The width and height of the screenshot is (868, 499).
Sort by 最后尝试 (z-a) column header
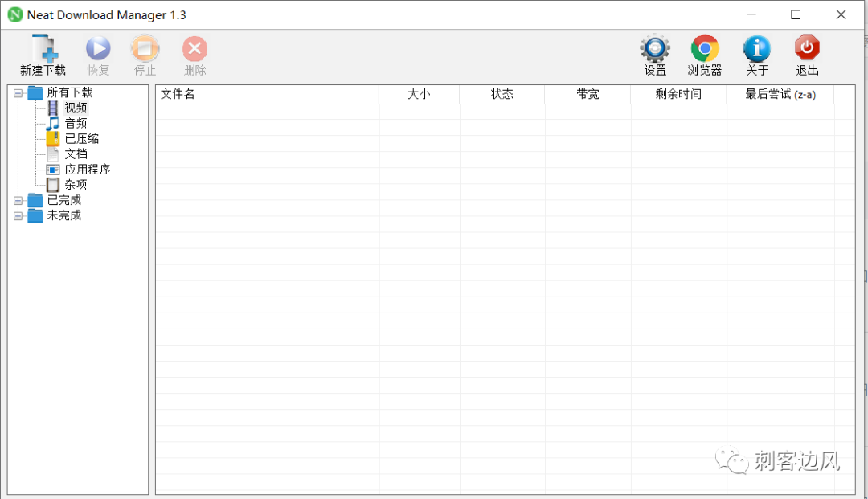click(x=780, y=94)
